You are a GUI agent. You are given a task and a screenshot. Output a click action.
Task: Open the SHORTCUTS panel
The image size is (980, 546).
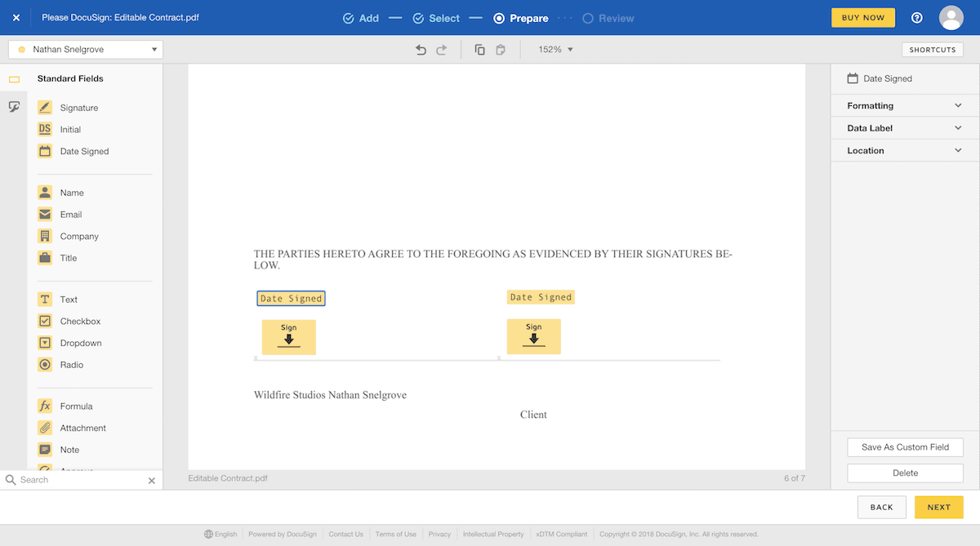pyautogui.click(x=933, y=50)
